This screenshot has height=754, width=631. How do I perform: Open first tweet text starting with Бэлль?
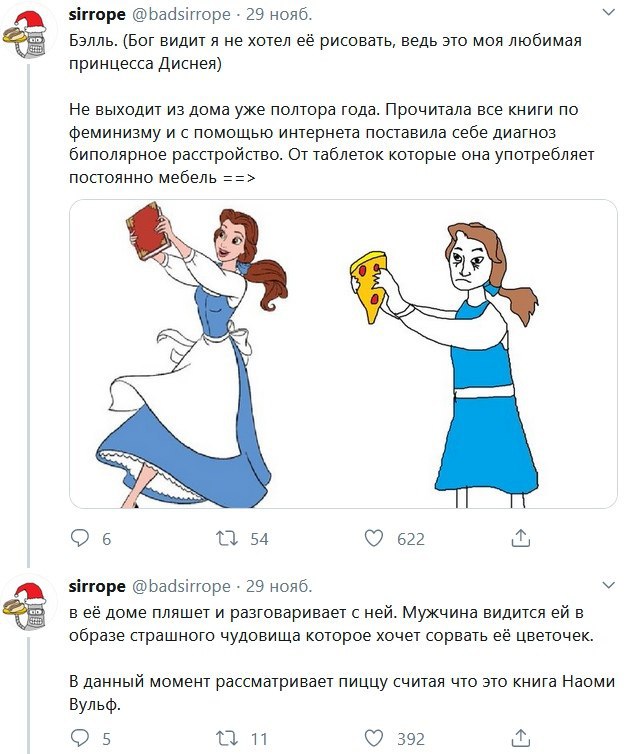pyautogui.click(x=332, y=109)
